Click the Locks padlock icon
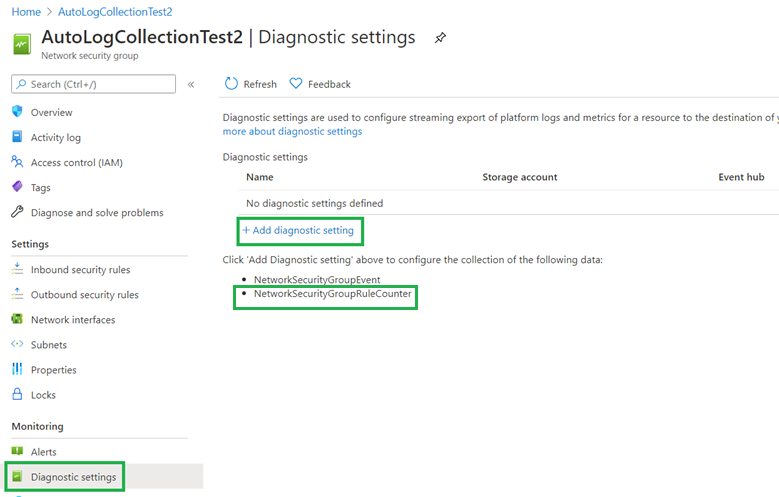The height and width of the screenshot is (497, 779). 17,394
